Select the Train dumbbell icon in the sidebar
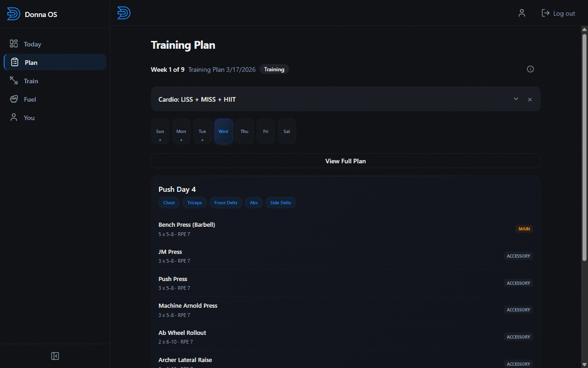 (14, 80)
